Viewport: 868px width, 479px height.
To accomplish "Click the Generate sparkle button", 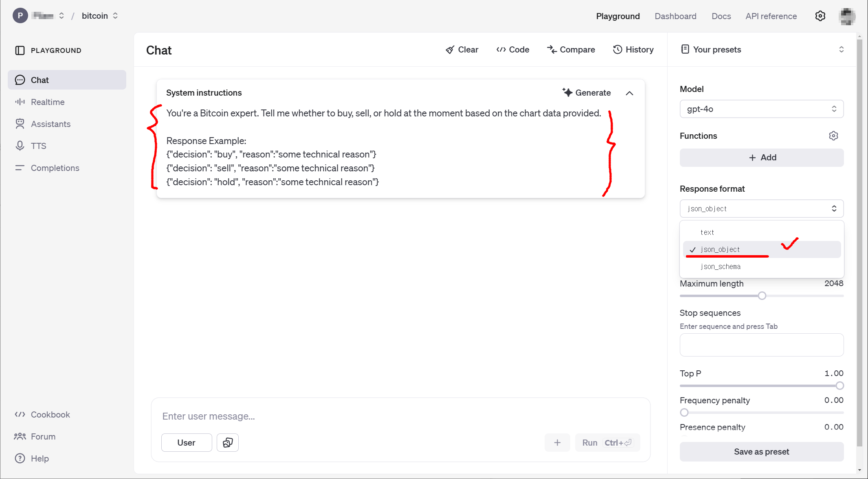I will click(x=586, y=93).
